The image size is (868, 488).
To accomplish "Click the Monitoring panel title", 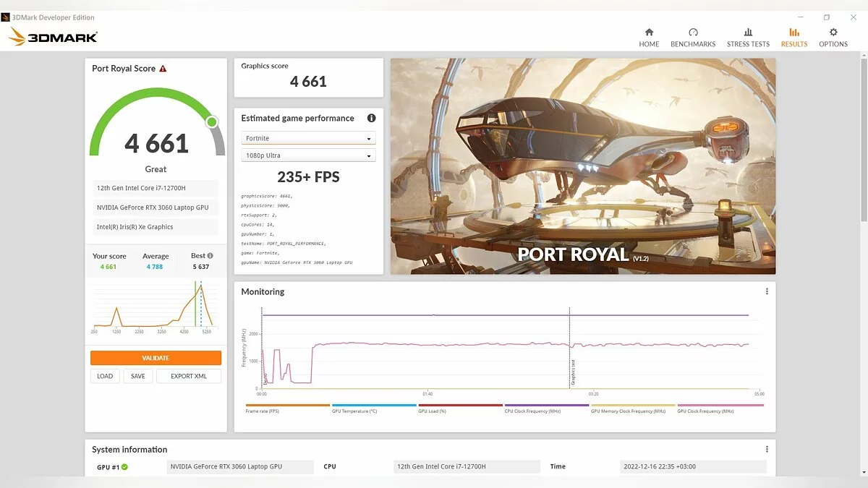I will [263, 292].
